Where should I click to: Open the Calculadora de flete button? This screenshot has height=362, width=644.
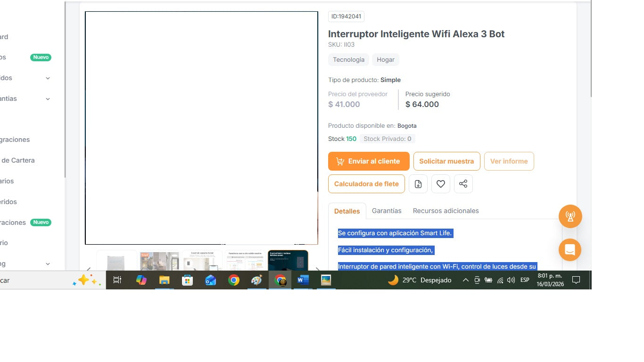pos(366,184)
